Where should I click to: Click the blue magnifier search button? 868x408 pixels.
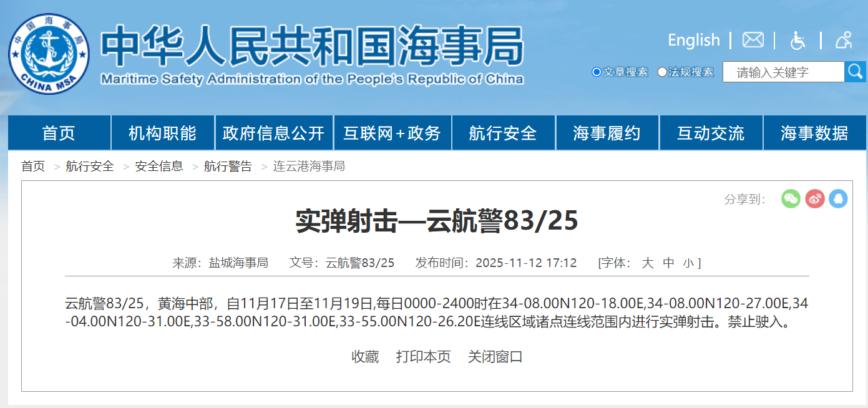[855, 72]
